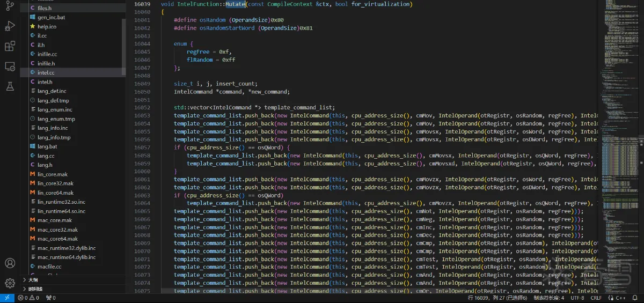Image resolution: width=644 pixels, height=303 pixels.
Task: Open the Remote Explorer view
Action: pos(10,66)
